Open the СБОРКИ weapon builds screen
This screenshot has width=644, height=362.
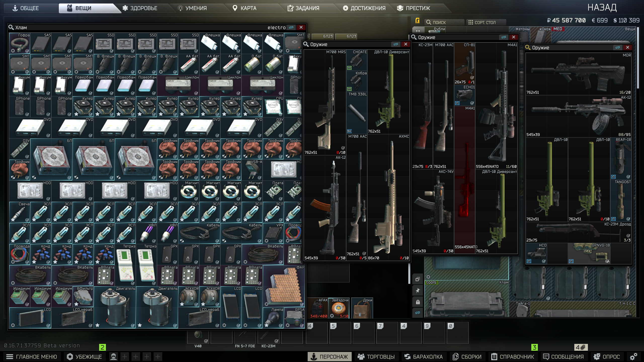click(467, 356)
